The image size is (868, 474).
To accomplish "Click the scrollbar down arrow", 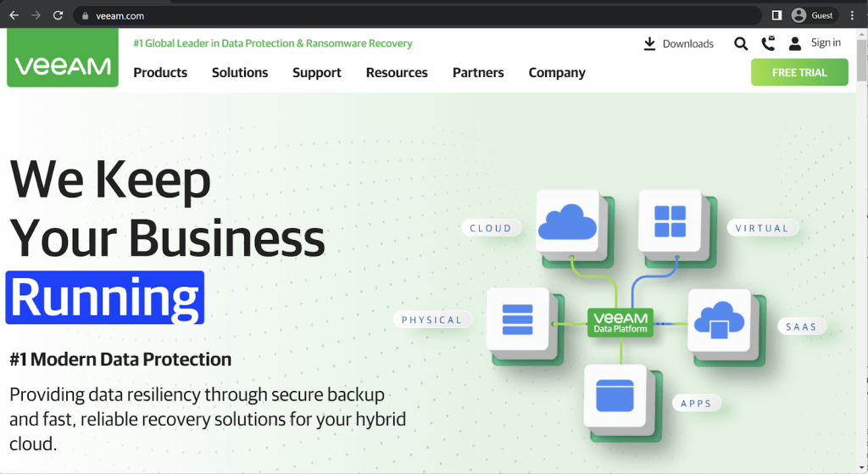I will coord(861,468).
